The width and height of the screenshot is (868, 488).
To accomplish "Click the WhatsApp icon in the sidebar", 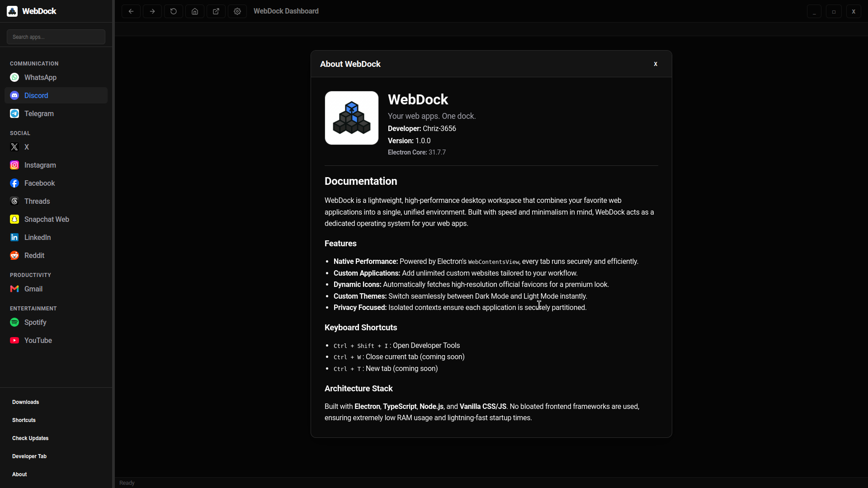I will point(14,77).
